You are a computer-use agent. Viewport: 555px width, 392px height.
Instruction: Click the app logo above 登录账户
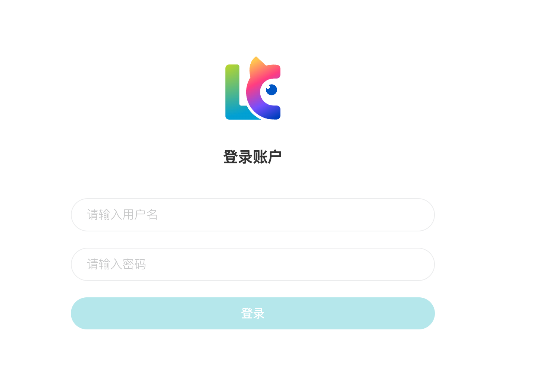pos(253,89)
